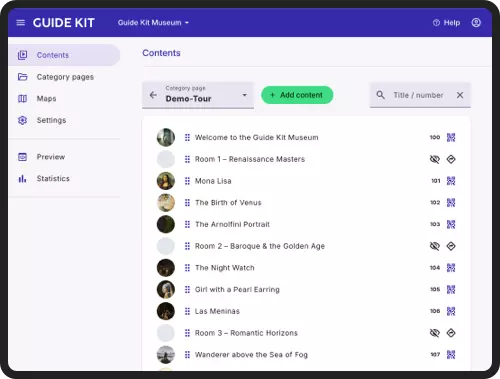Screen dimensions: 500x379
Task: Click the GUIDE KIT logo
Action: click(64, 23)
